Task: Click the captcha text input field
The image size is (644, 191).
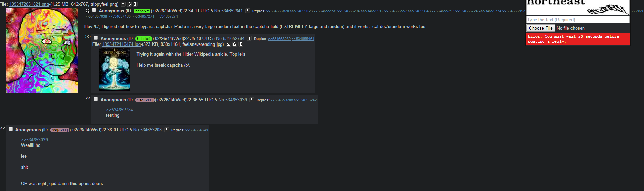Action: click(578, 20)
